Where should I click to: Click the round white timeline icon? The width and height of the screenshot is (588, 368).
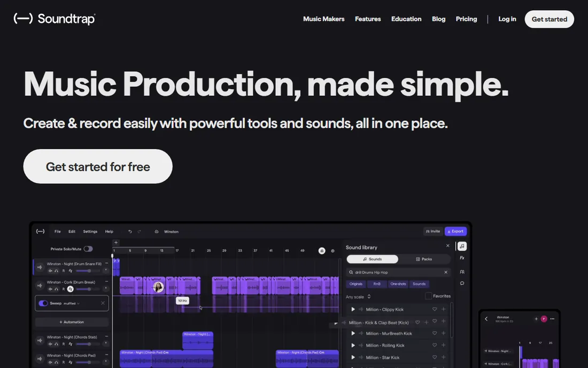coord(322,251)
